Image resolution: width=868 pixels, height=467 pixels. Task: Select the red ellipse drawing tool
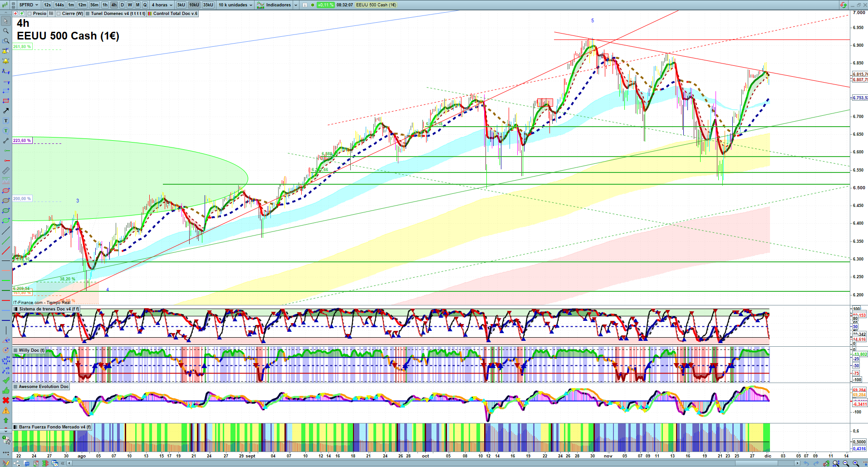pos(6,191)
